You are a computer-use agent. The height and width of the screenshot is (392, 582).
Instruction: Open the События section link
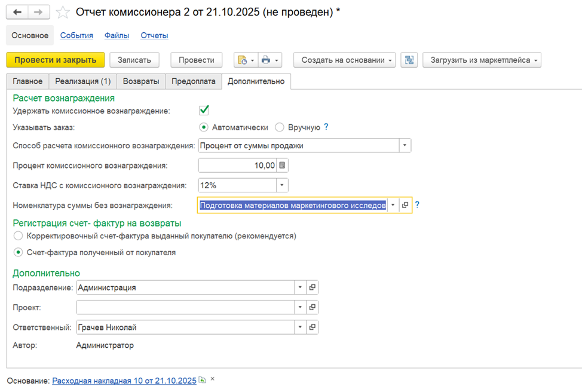point(76,35)
